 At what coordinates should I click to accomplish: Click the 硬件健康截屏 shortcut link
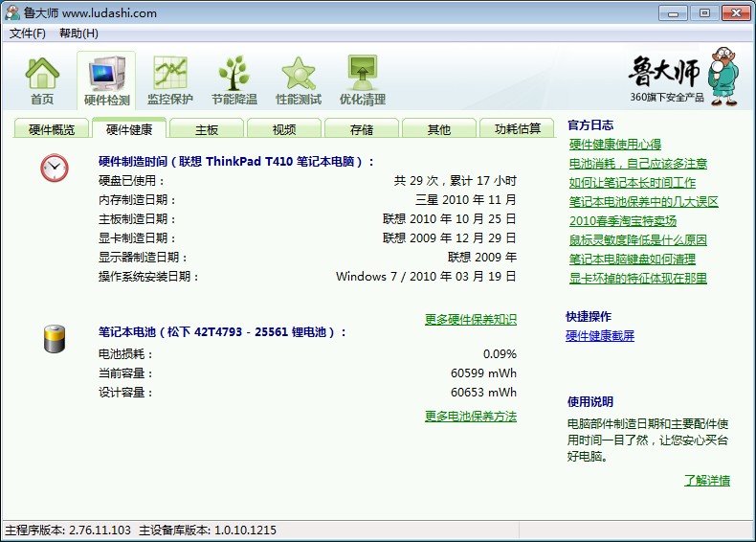pos(600,336)
